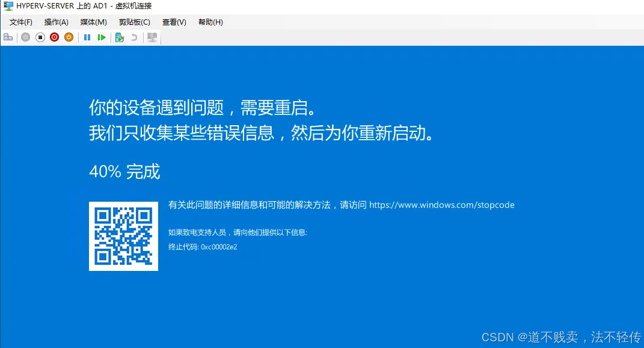Click the 你的设备遇到问题 heading line
This screenshot has width=644, height=348.
203,108
